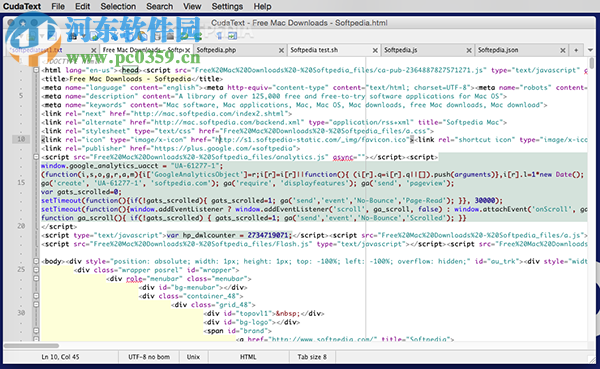Click line number 30 in gutter
This screenshot has width=600, height=369.
click(x=21, y=313)
